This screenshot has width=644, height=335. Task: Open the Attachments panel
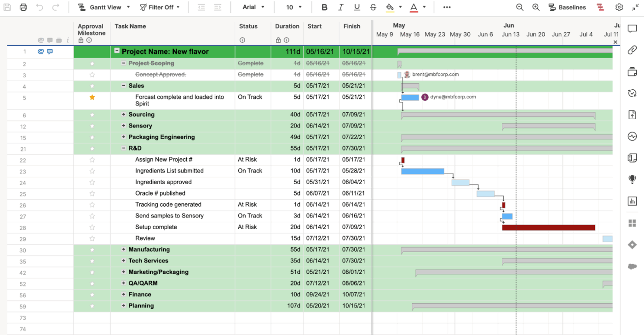click(x=632, y=50)
